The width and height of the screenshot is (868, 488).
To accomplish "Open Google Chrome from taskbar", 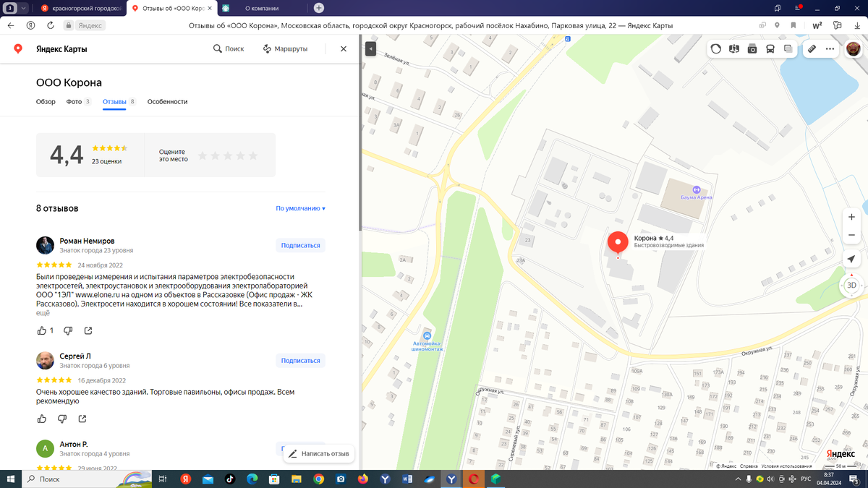I will point(318,479).
